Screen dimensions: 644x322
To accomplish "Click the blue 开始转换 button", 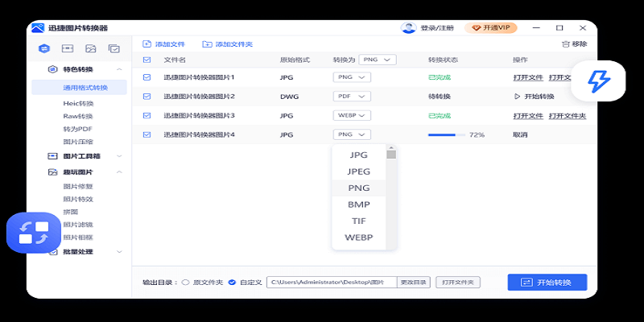I will (x=547, y=283).
